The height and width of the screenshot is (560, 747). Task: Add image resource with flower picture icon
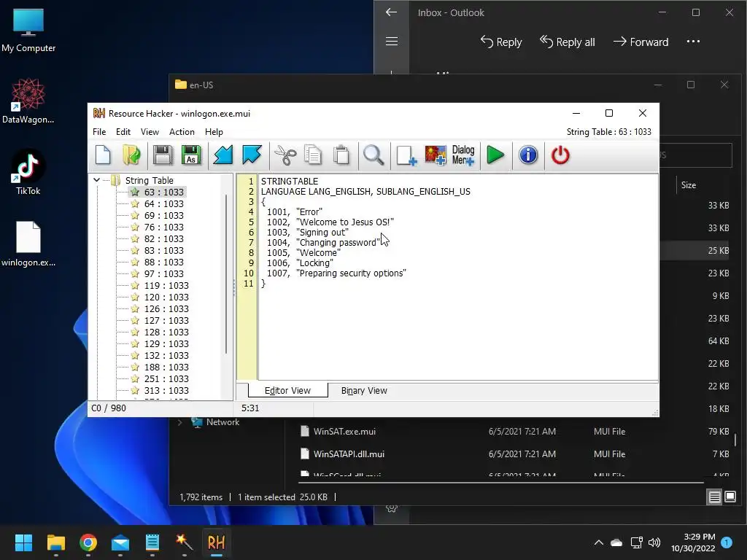click(436, 155)
